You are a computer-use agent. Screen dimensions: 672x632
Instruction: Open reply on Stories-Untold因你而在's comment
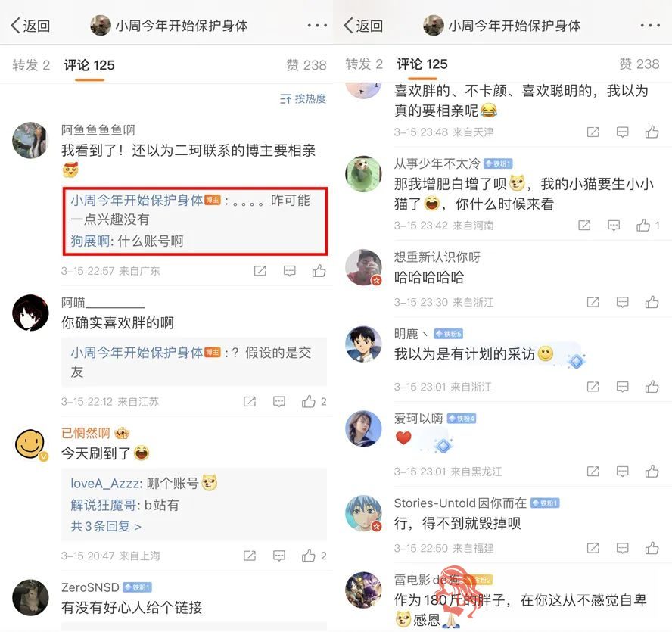[622, 548]
